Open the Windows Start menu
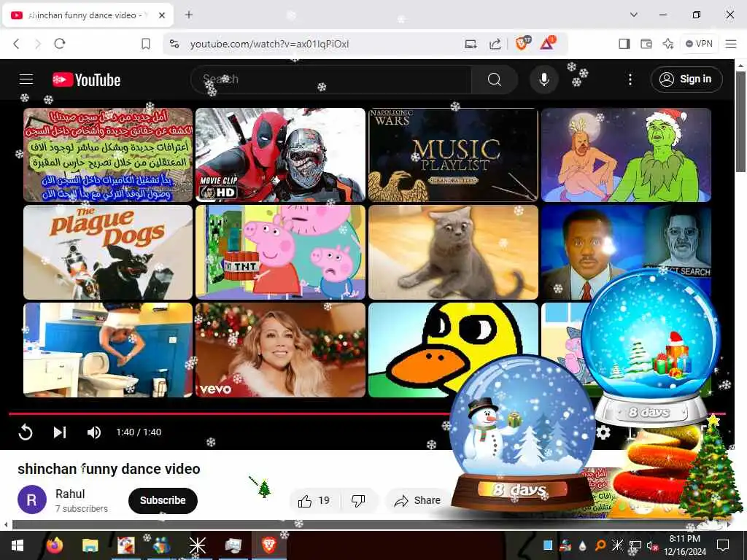The image size is (747, 560). tap(18, 545)
